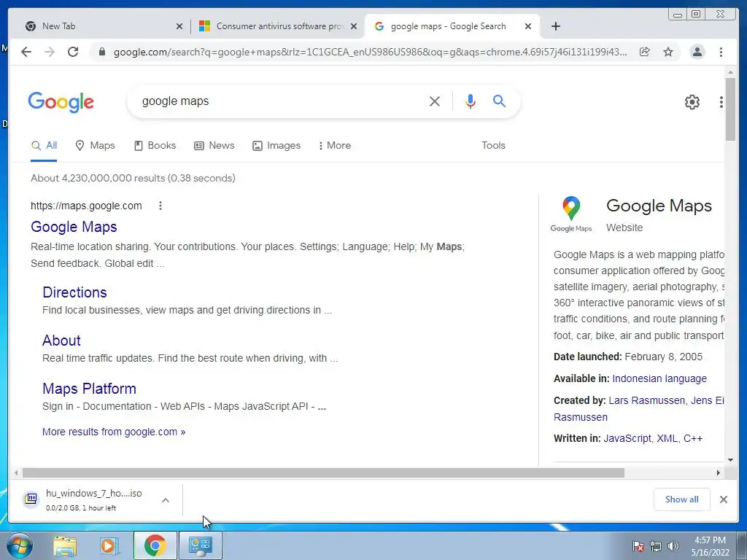Open Chrome three-dot menu
The height and width of the screenshot is (560, 747).
coord(721,52)
